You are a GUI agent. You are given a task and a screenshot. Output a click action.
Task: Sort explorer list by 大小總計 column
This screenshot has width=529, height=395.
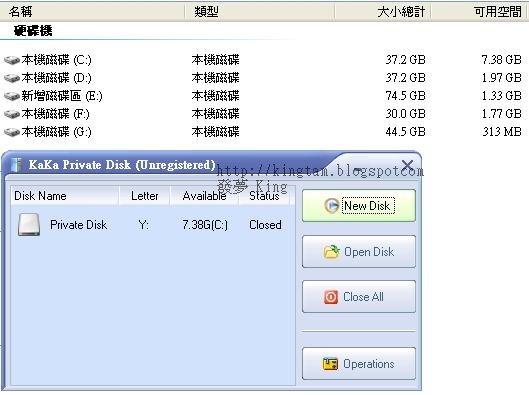click(383, 12)
